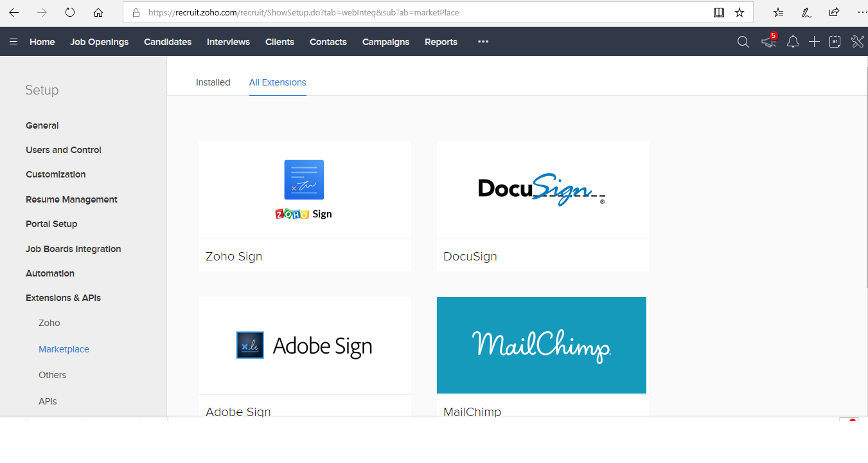Open the Clients module
868x463 pixels.
(279, 42)
